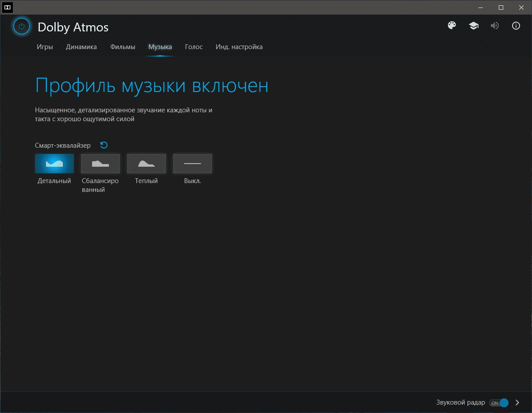Toggle the Dolby Atmos power button
The width and height of the screenshot is (532, 413).
[x=22, y=26]
